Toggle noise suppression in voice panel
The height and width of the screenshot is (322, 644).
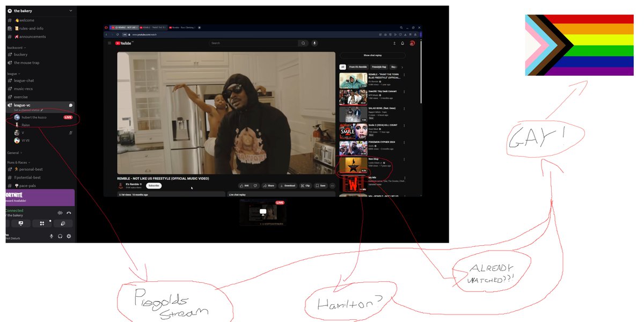[60, 213]
